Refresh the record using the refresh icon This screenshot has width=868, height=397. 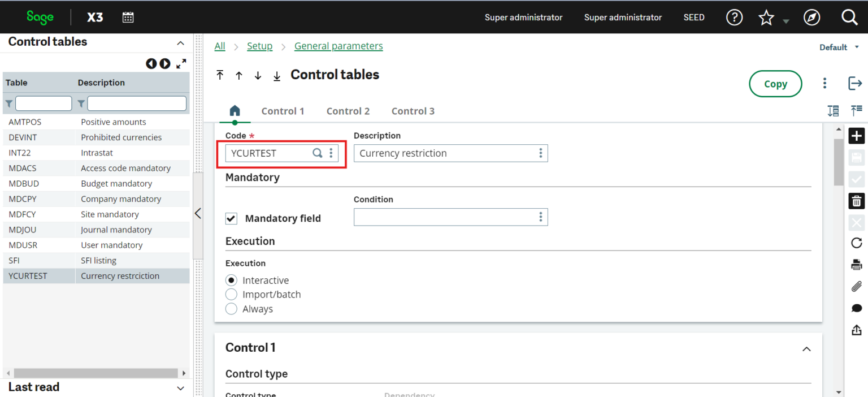tap(856, 243)
